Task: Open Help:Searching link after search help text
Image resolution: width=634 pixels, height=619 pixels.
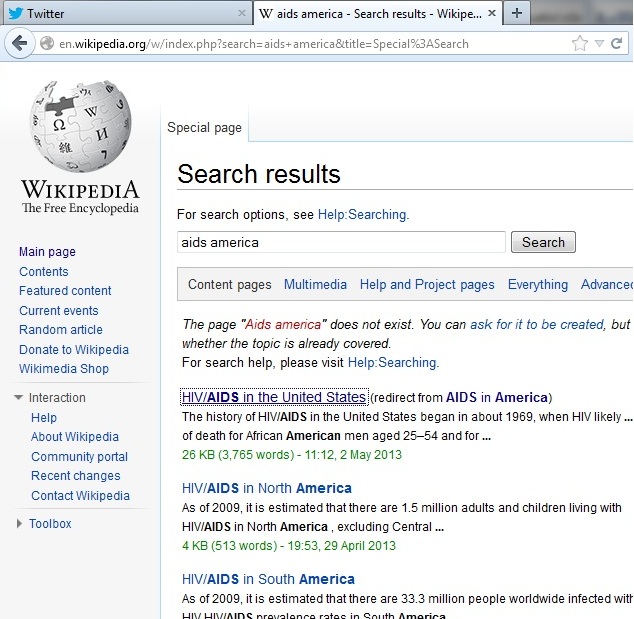Action: coord(393,362)
